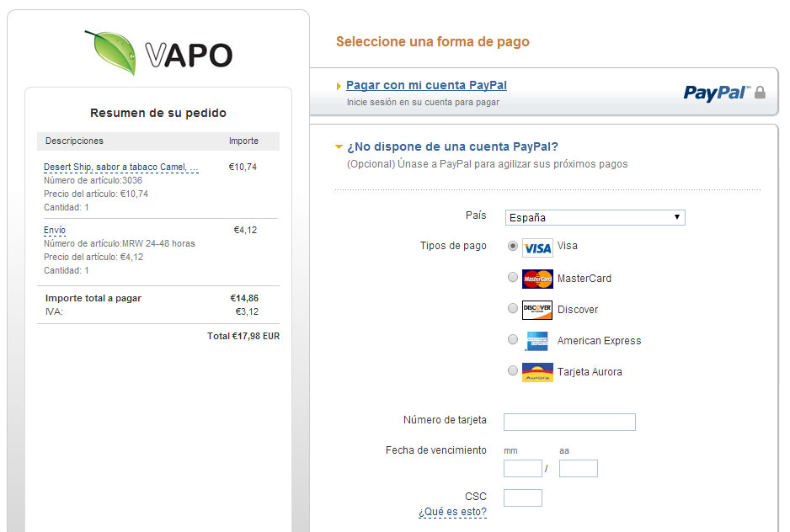Click the 'Número de artículo:MRW 24-48 horas' text
Viewport: 790px width, 532px height.
point(120,244)
